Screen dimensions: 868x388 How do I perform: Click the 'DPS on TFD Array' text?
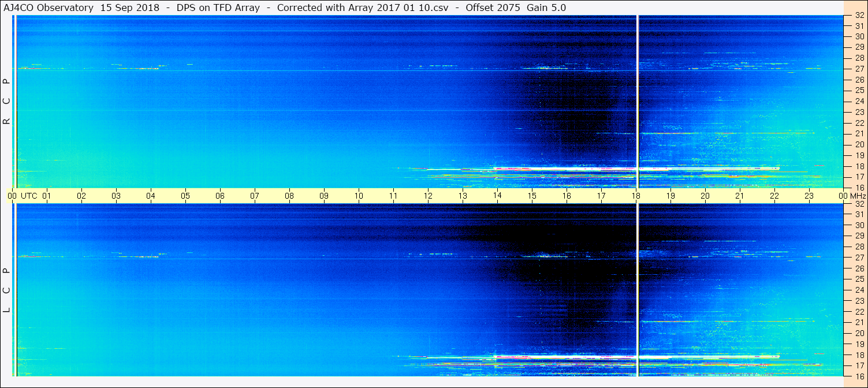click(218, 8)
